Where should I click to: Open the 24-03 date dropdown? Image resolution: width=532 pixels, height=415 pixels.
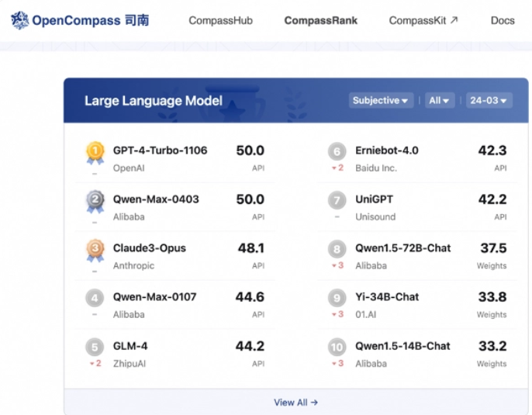click(x=489, y=100)
